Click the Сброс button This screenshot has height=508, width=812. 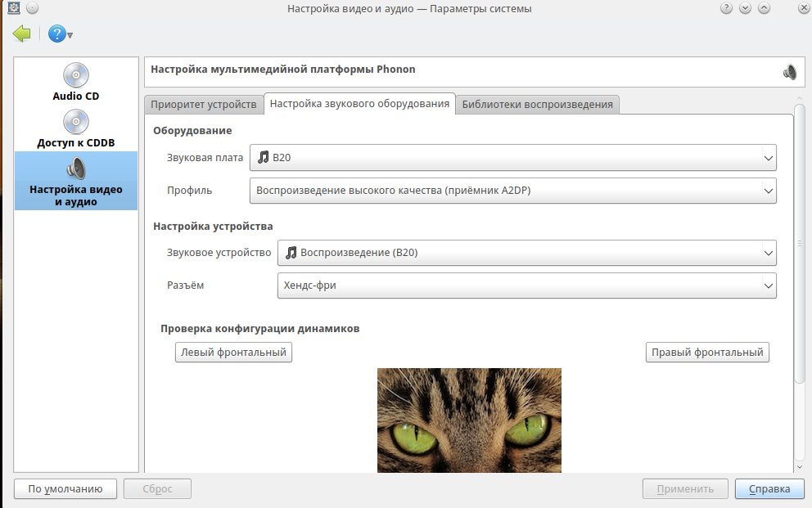coord(157,489)
